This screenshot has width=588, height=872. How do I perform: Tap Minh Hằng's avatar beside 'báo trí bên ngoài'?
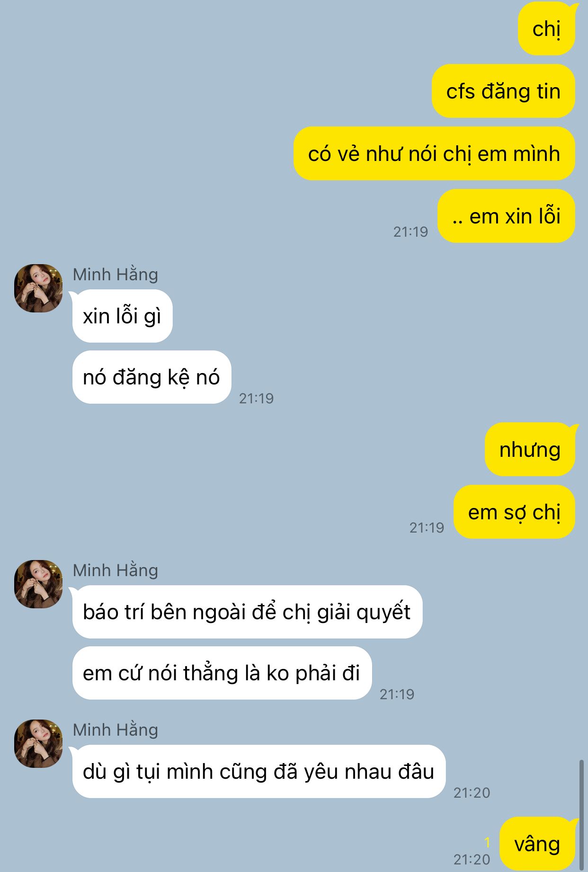tap(38, 584)
